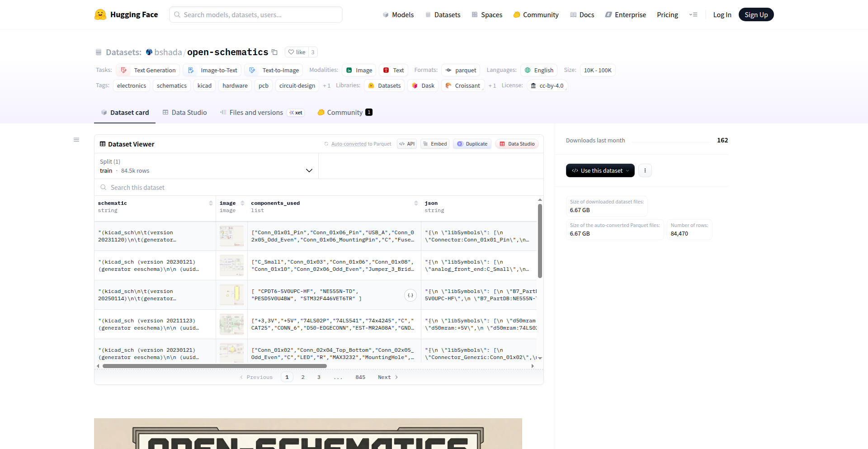The image size is (868, 449).
Task: Open the Datasets library tag
Action: pos(385,85)
